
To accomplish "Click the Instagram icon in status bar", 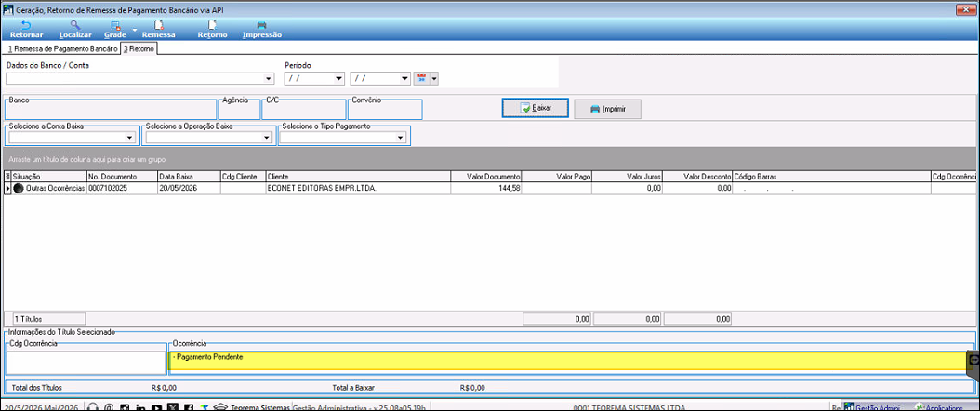I will tap(125, 407).
